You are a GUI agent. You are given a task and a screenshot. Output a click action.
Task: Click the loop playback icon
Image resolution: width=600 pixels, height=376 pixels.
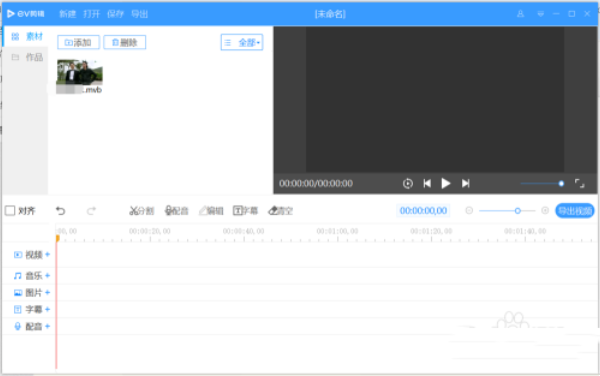tap(408, 184)
